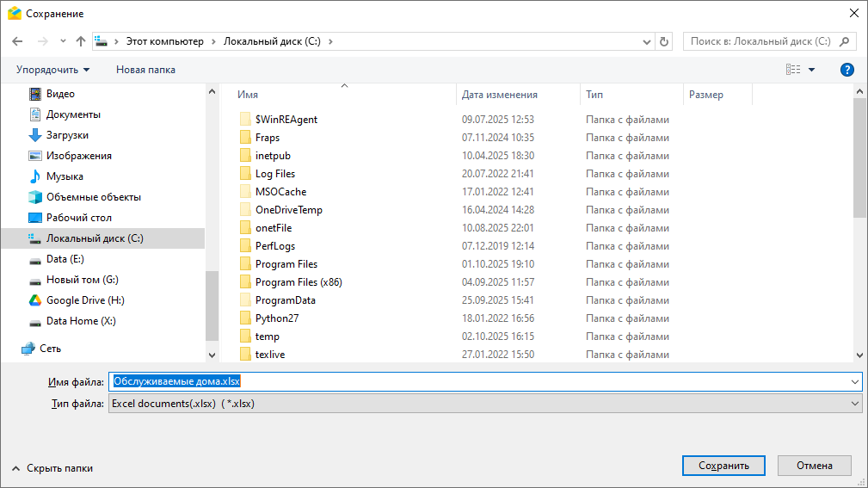Expand the file type combo box
The height and width of the screenshot is (488, 868).
point(854,404)
